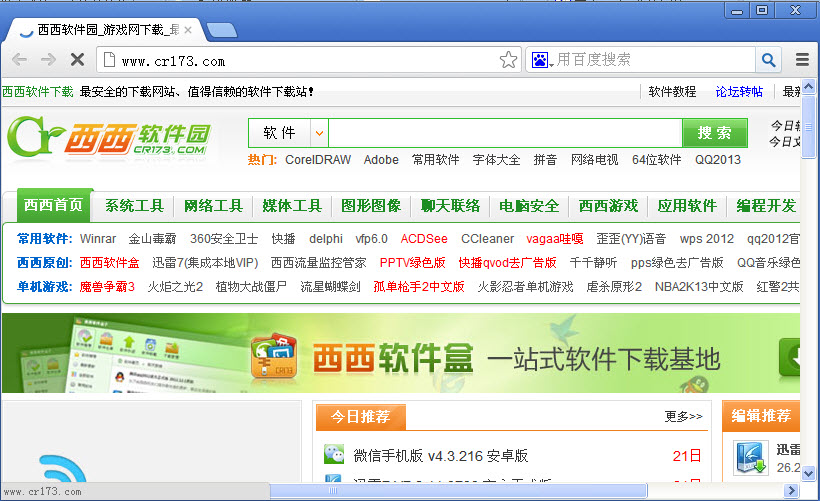Click the horizontal scrollbar thumb
This screenshot has height=501, width=820.
[x=458, y=490]
